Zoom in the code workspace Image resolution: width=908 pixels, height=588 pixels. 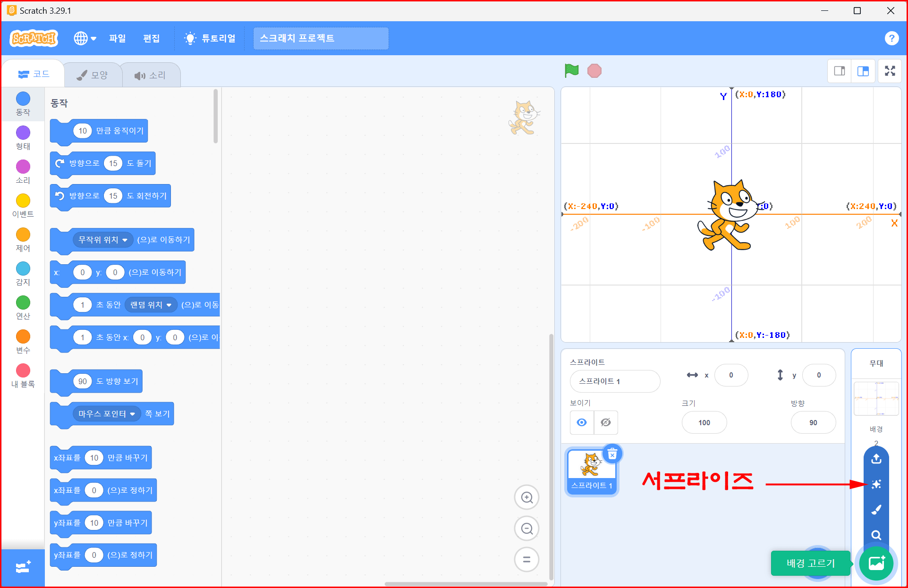[x=526, y=497]
